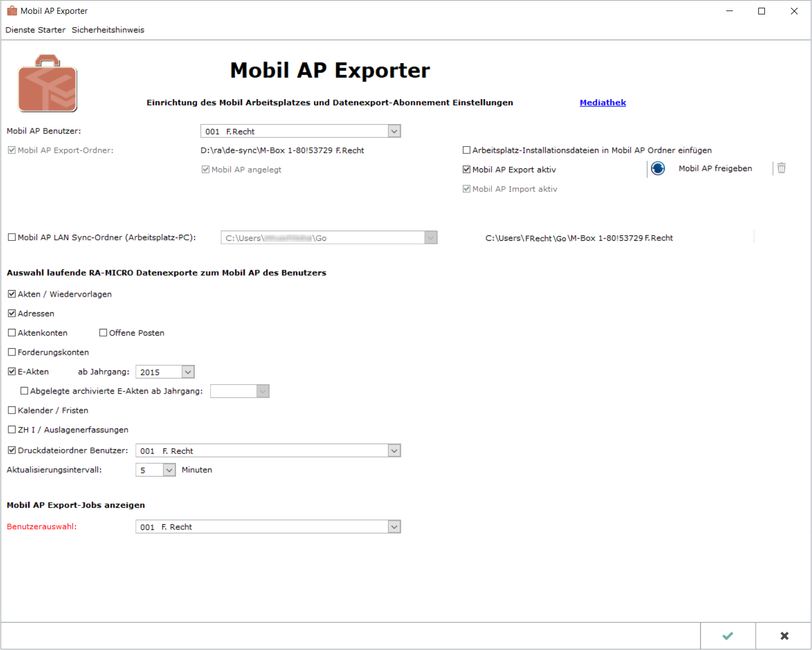Image resolution: width=812 pixels, height=650 pixels.
Task: Enable the Offene Posten checkbox
Action: 103,333
